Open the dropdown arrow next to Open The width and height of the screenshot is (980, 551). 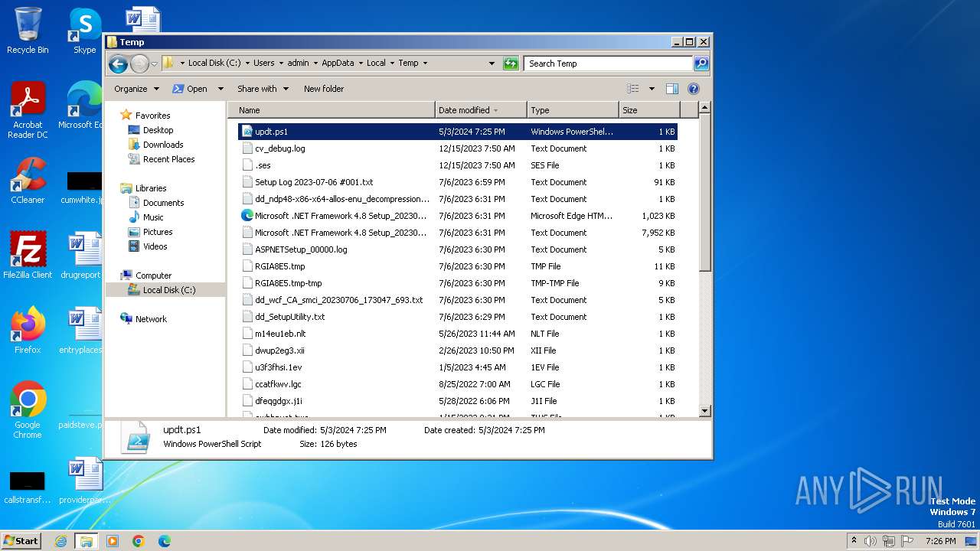click(x=220, y=89)
